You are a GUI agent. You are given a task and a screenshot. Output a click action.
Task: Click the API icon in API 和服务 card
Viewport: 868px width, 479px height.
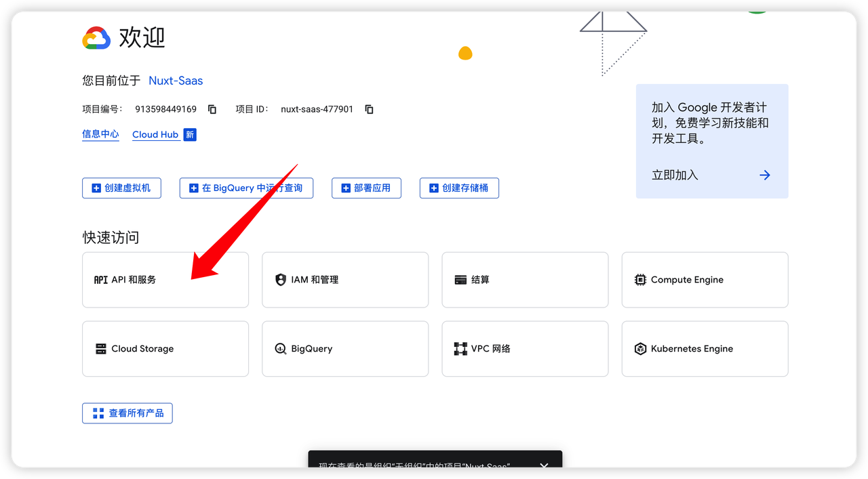[101, 280]
